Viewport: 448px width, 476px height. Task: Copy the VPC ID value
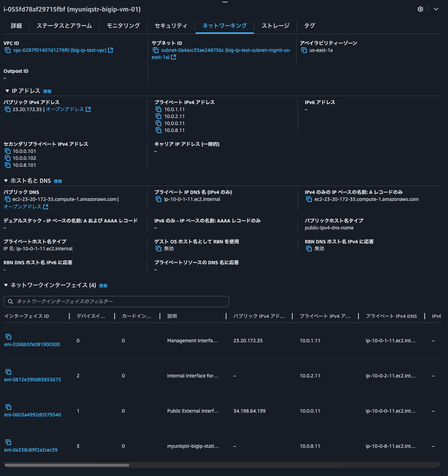8,50
